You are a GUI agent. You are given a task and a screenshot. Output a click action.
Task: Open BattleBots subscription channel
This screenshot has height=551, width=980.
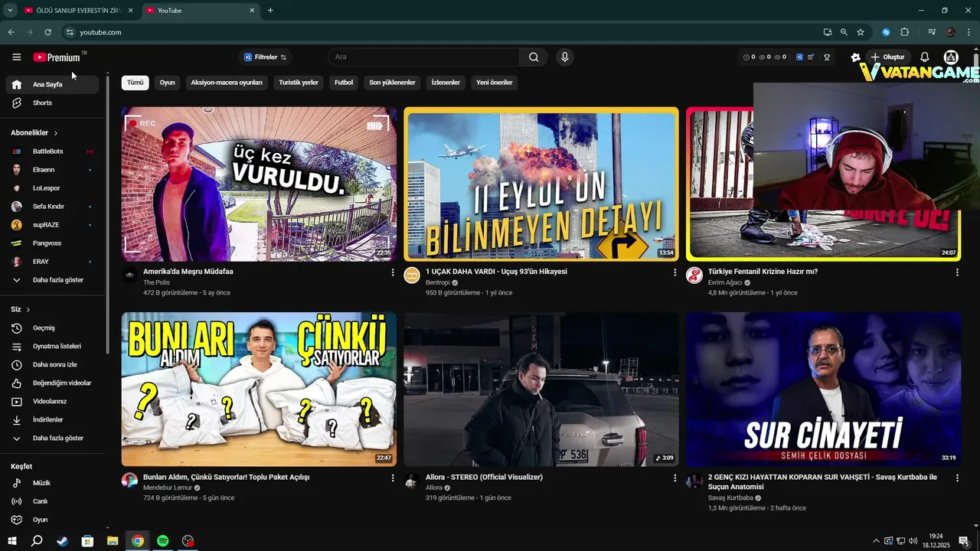coord(52,152)
